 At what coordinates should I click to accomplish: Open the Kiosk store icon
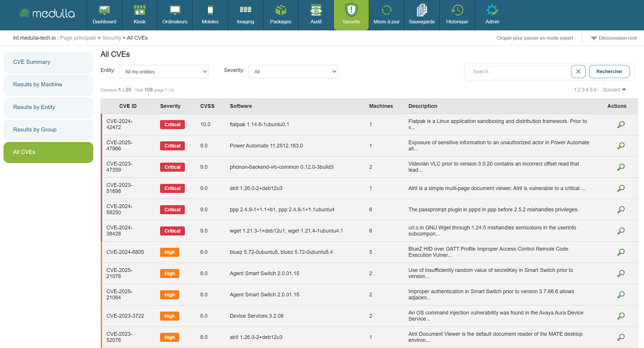coord(140,10)
